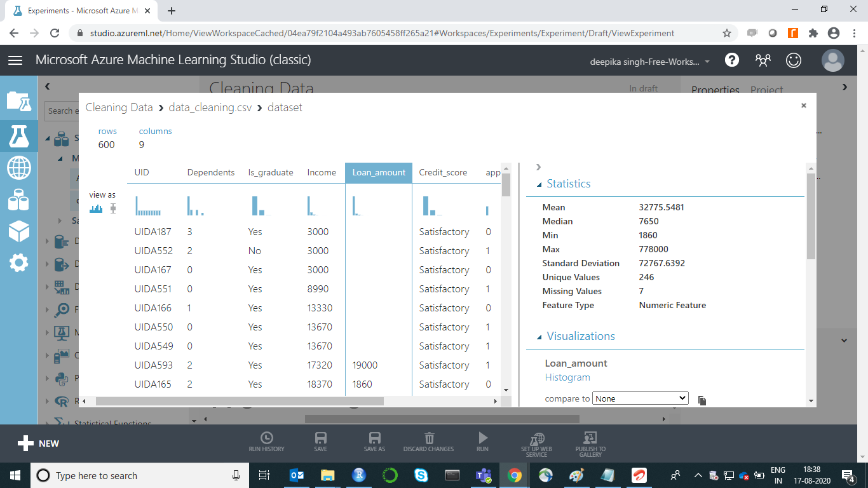Open Microsoft Teams from the taskbar

(484, 475)
